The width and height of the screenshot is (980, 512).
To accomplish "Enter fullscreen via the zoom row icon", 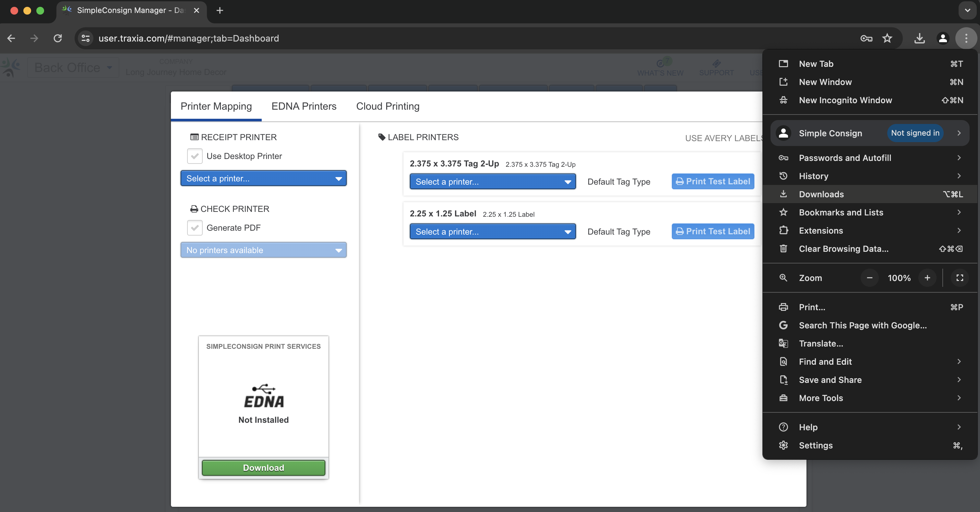I will 960,278.
